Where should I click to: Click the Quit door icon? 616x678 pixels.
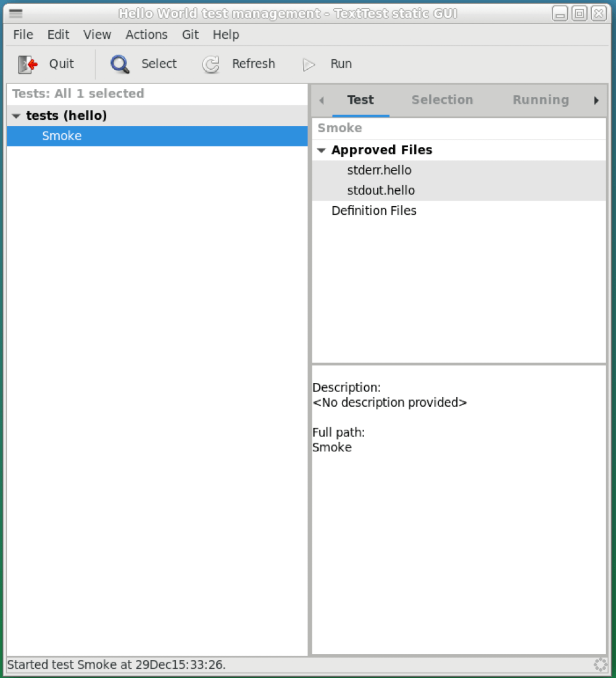[28, 64]
